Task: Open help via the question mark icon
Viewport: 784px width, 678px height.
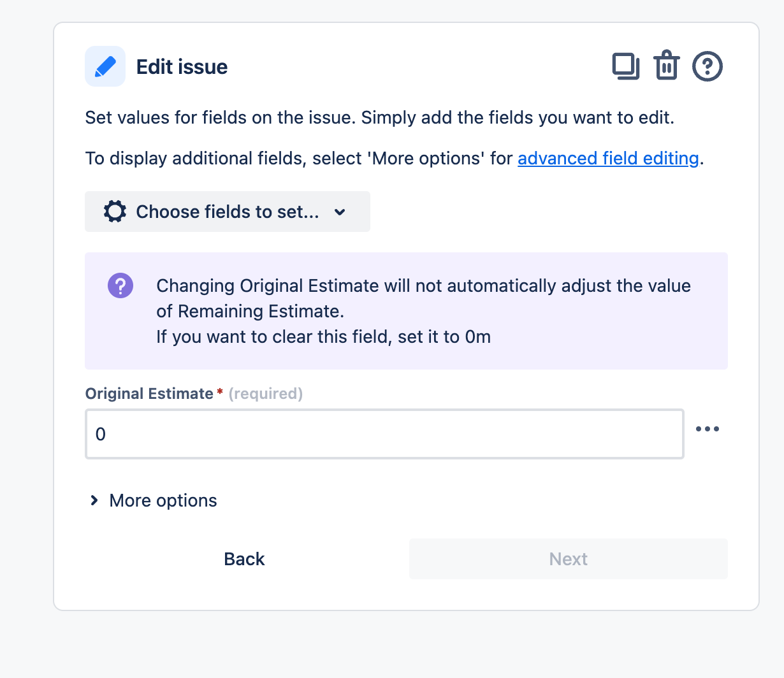Action: 707,66
